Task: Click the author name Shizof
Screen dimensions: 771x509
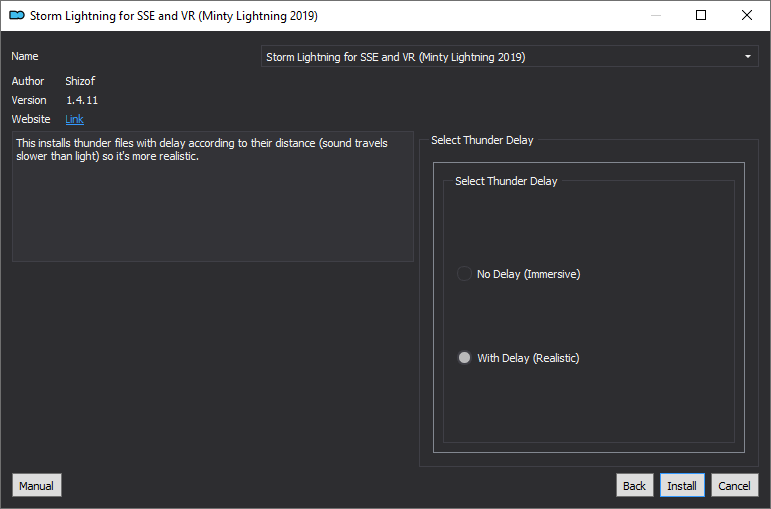Action: (x=80, y=81)
